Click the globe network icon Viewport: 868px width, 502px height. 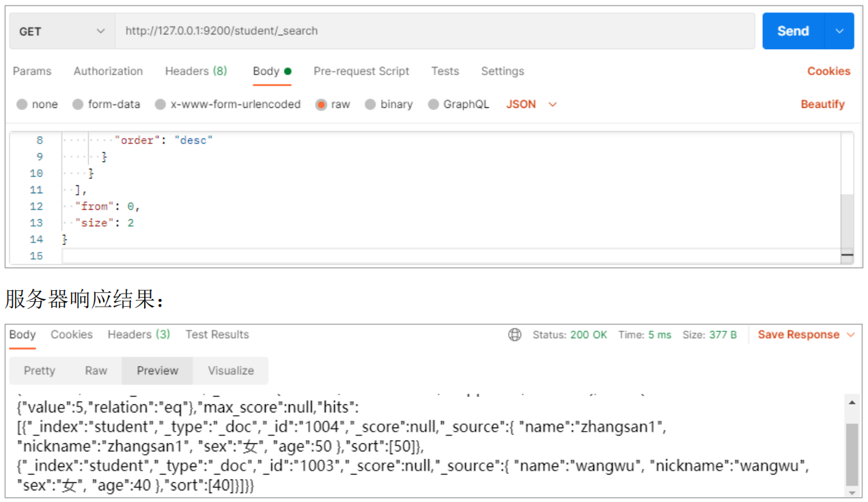[x=515, y=335]
